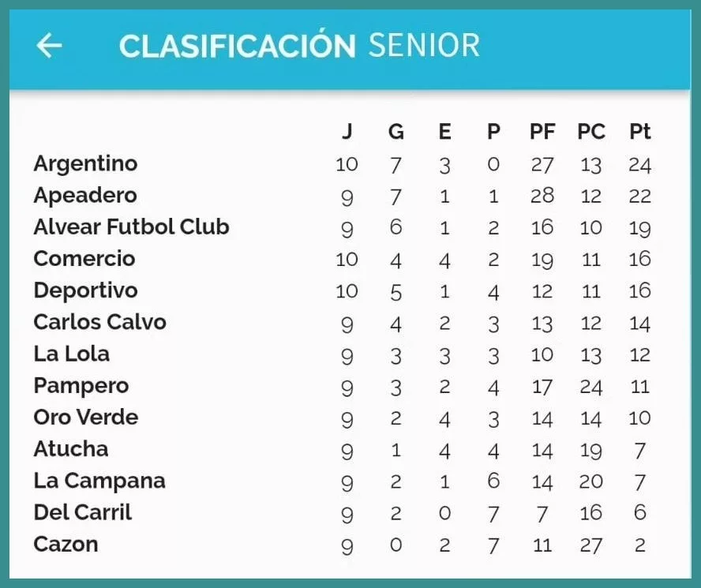Click on Oro Verde team name
The image size is (701, 588).
click(x=85, y=418)
